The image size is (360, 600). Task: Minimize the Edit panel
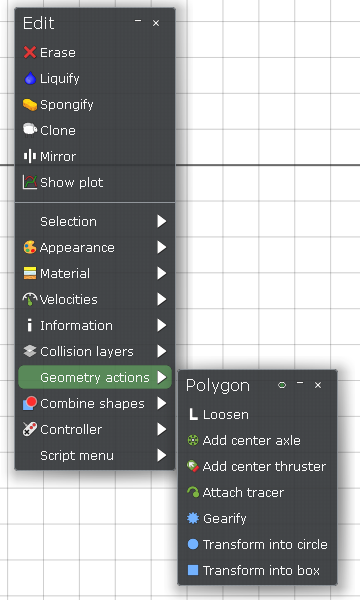[138, 22]
